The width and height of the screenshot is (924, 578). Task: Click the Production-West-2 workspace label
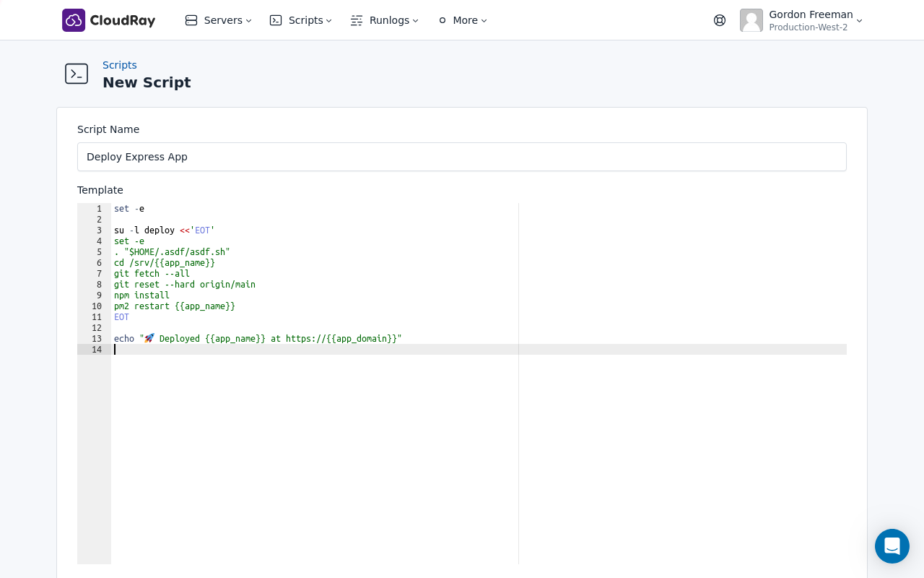coord(808,27)
